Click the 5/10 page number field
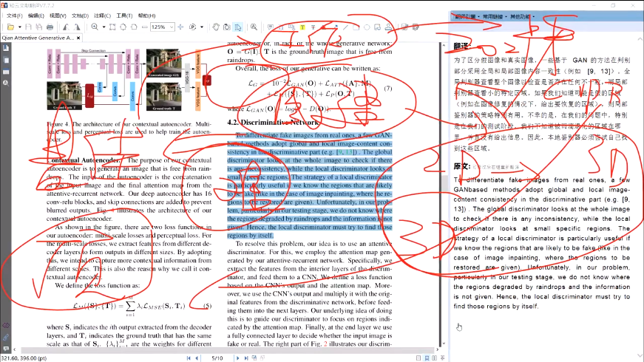The image size is (644, 362). [x=217, y=358]
